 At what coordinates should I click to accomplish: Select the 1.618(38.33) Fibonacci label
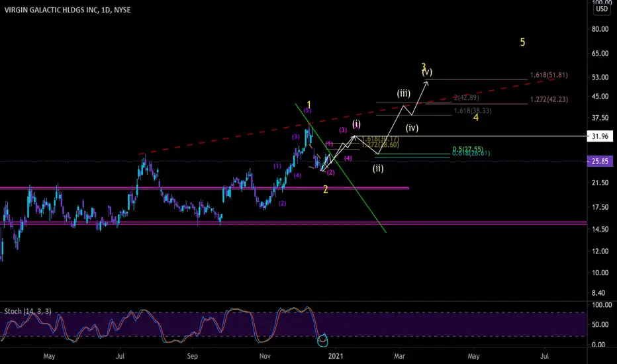[473, 111]
